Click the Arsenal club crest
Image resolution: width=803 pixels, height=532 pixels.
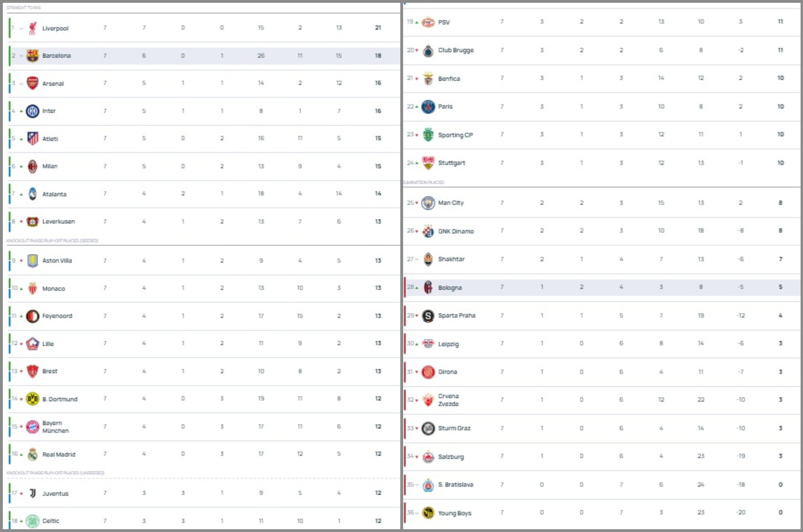pyautogui.click(x=33, y=83)
